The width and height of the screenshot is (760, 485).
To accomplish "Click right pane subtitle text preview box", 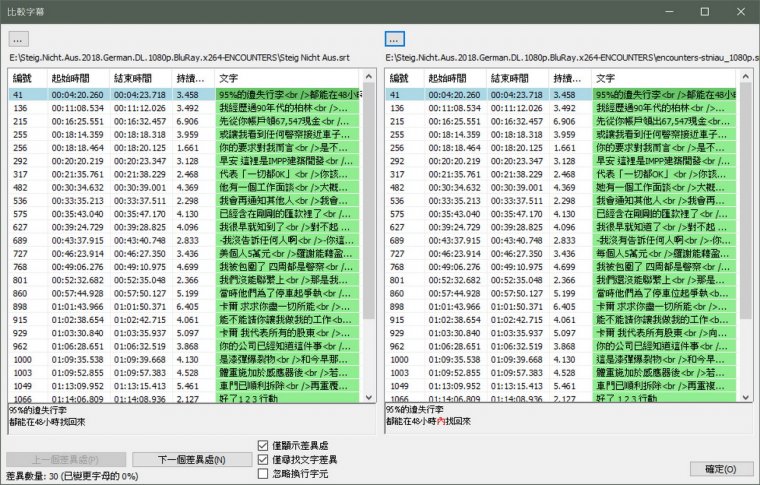I will pyautogui.click(x=569, y=419).
